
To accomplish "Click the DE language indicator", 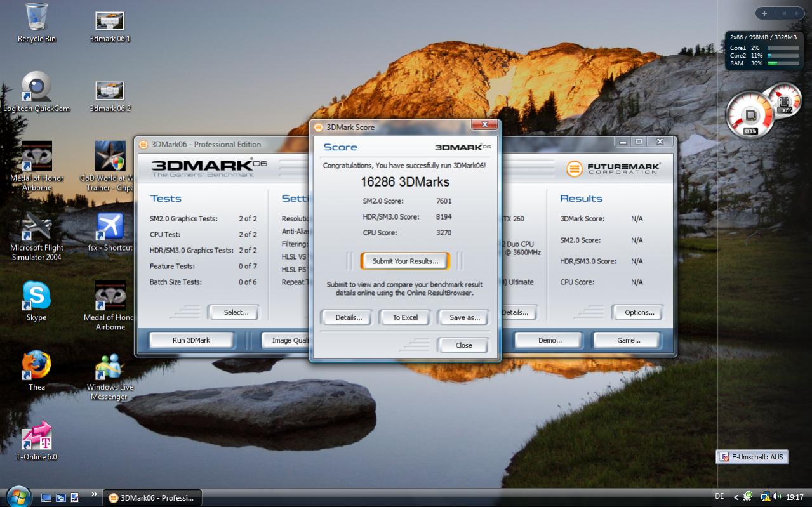I will point(719,497).
